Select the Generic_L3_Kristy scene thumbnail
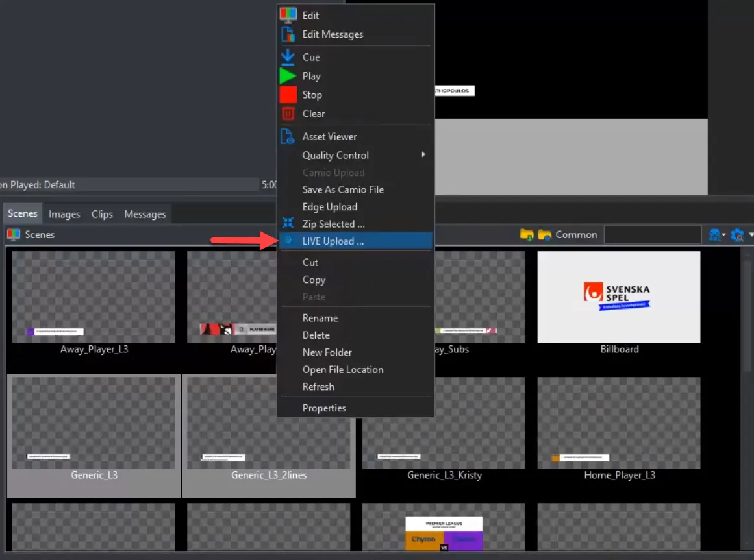 coord(444,442)
